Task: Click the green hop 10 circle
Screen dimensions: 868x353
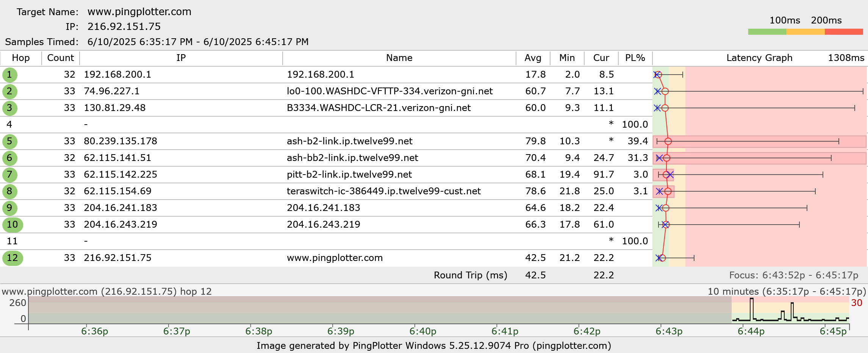Action: pos(13,225)
